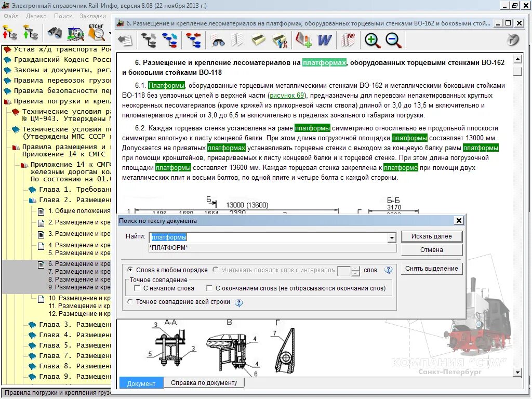Open print setup icon with tools
Image resolution: width=532 pixels, height=399 pixels.
[280, 41]
